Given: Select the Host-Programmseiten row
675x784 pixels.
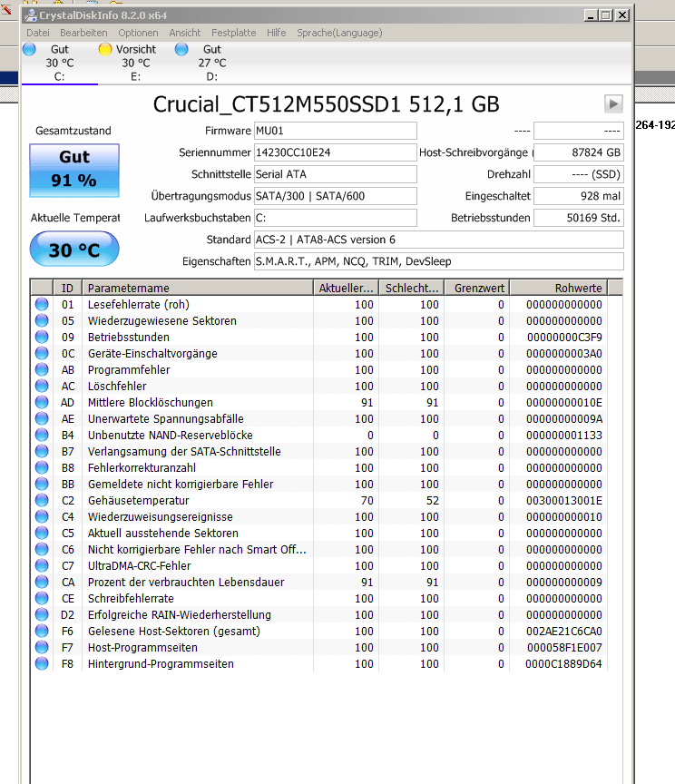Looking at the screenshot, I should [319, 647].
